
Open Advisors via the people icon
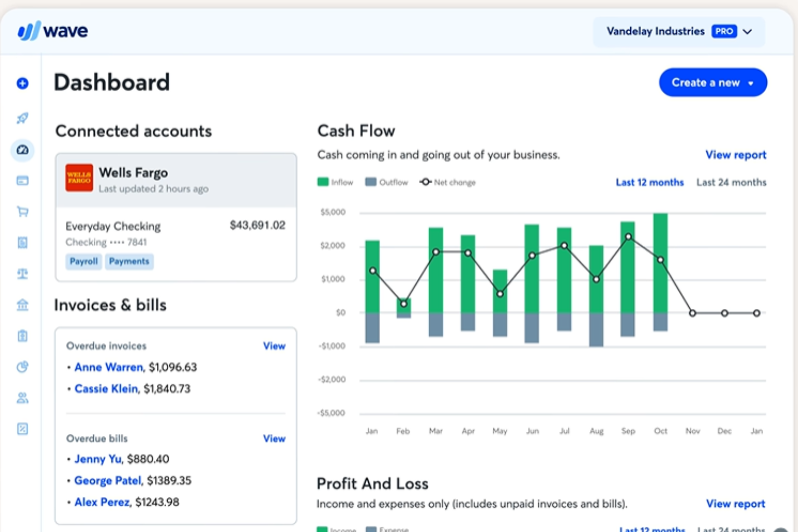pyautogui.click(x=22, y=398)
